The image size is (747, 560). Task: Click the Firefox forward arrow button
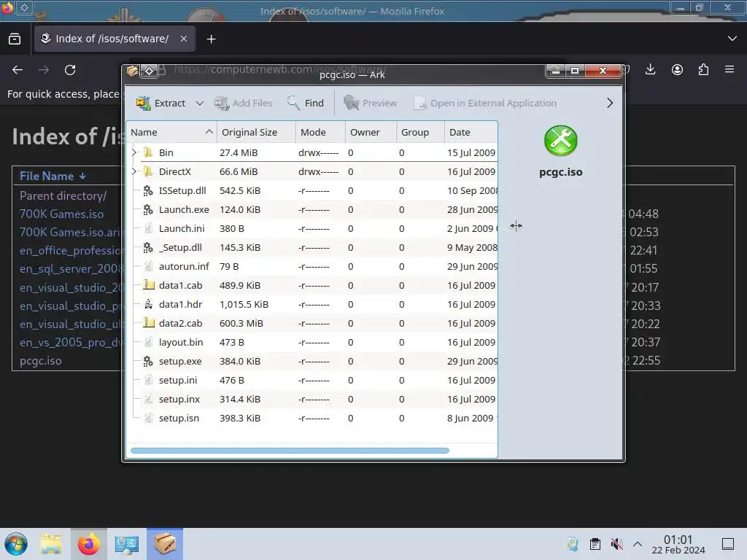44,70
